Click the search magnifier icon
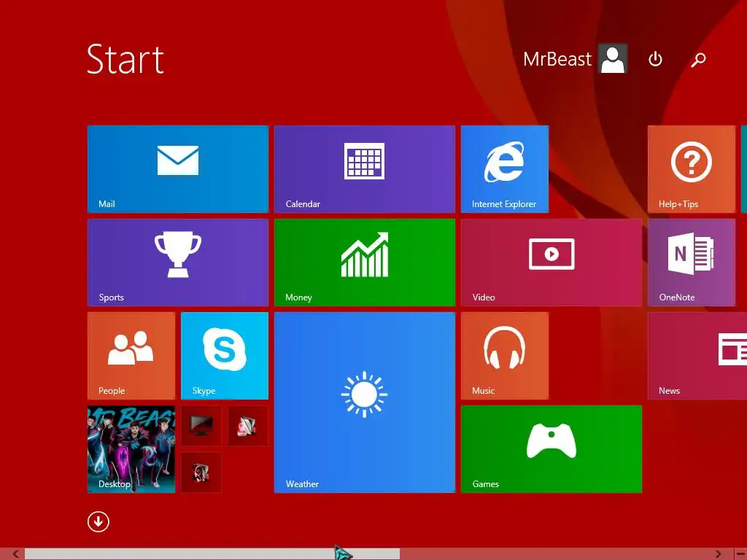 coord(698,60)
